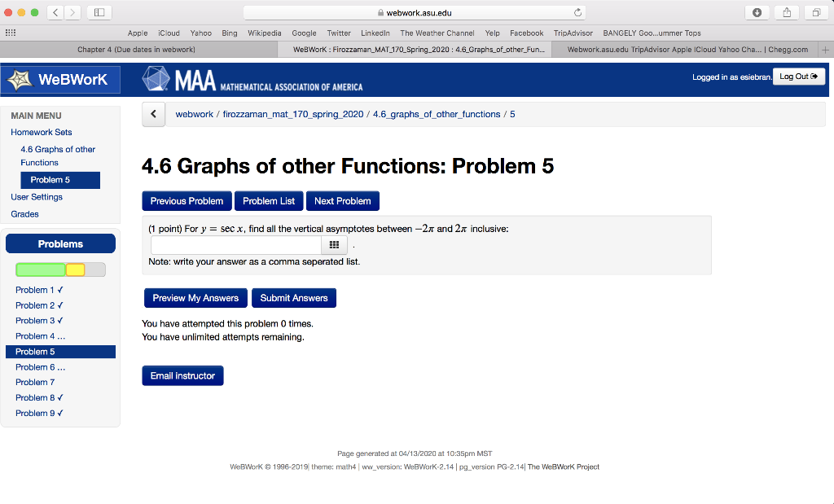Click the Log Out button

tap(799, 76)
